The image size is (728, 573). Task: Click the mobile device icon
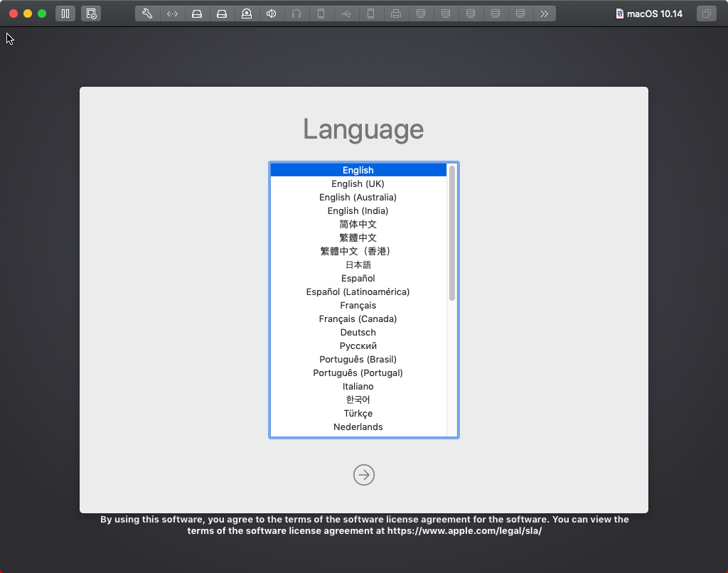click(x=321, y=14)
